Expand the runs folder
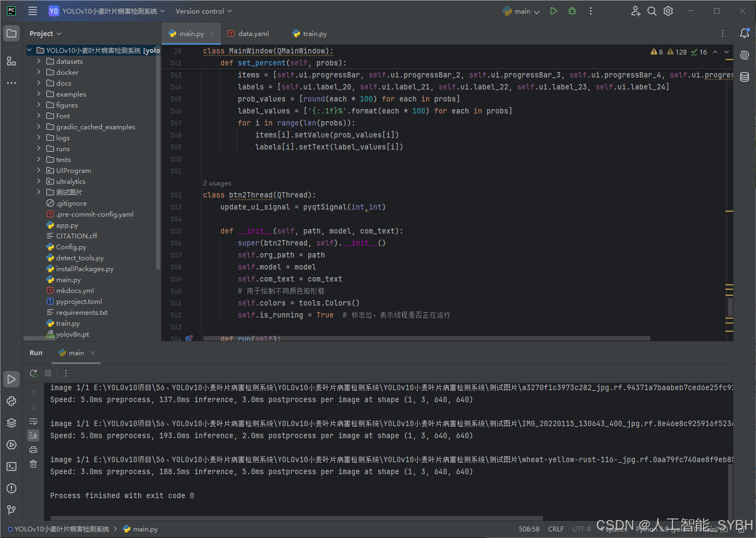This screenshot has height=538, width=756. [x=39, y=148]
